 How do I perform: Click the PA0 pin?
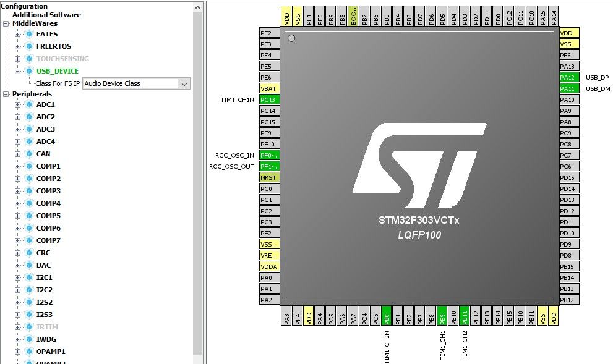point(269,277)
